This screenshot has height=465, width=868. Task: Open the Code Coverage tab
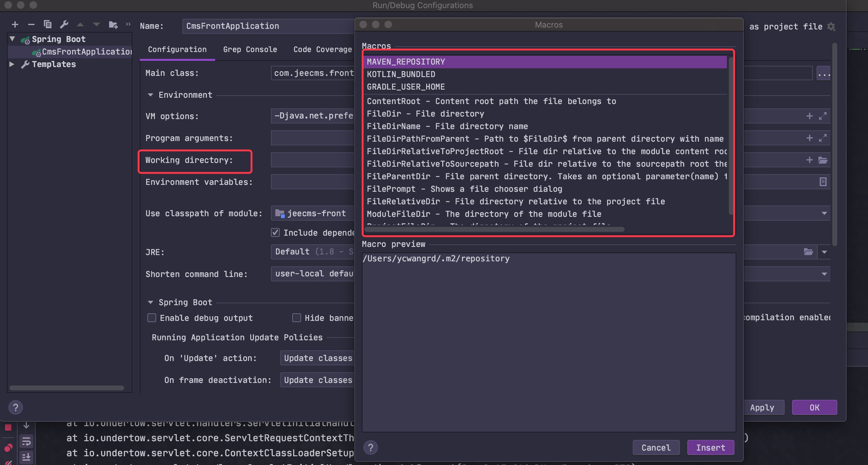(322, 50)
